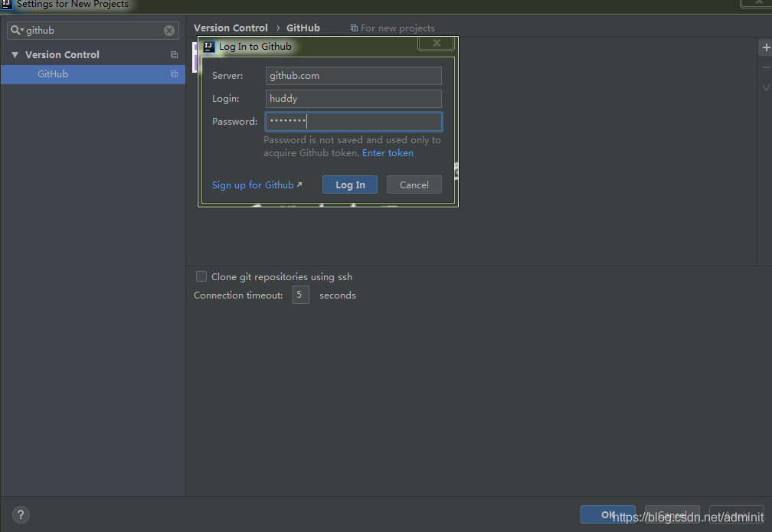This screenshot has height=532, width=772.
Task: Click the github search input
Action: coord(93,31)
